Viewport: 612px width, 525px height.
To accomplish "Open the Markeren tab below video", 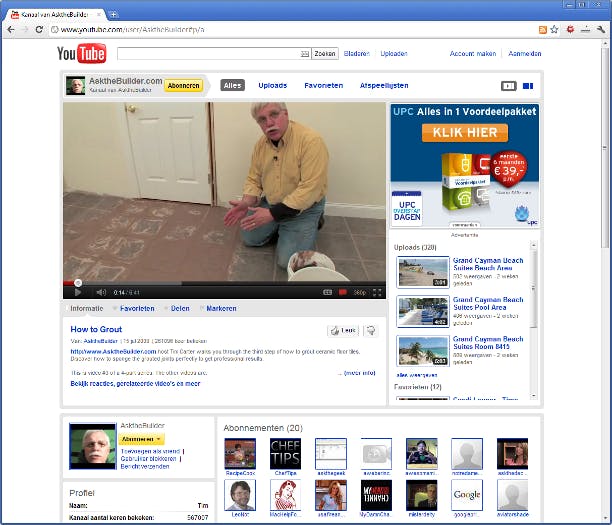I will [x=221, y=308].
